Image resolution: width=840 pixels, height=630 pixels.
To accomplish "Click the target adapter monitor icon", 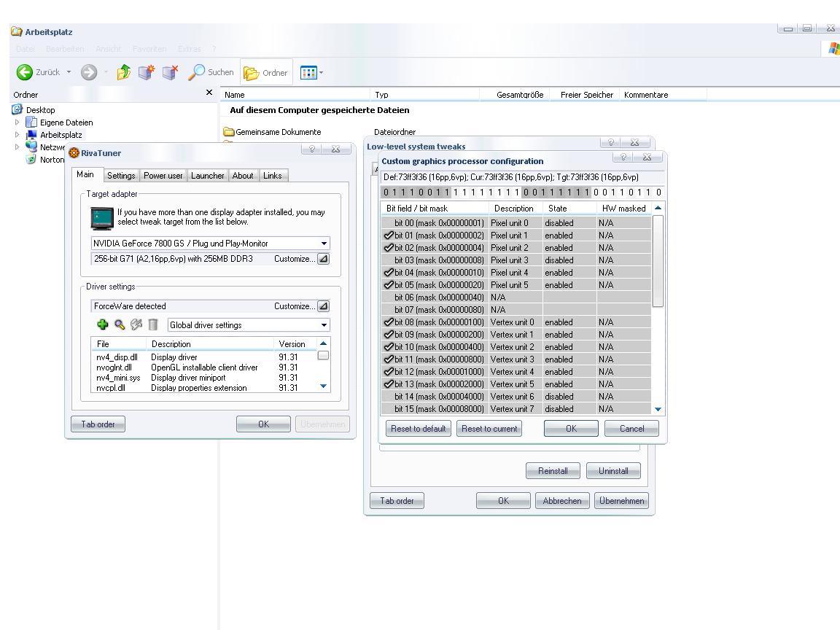I will tap(102, 217).
